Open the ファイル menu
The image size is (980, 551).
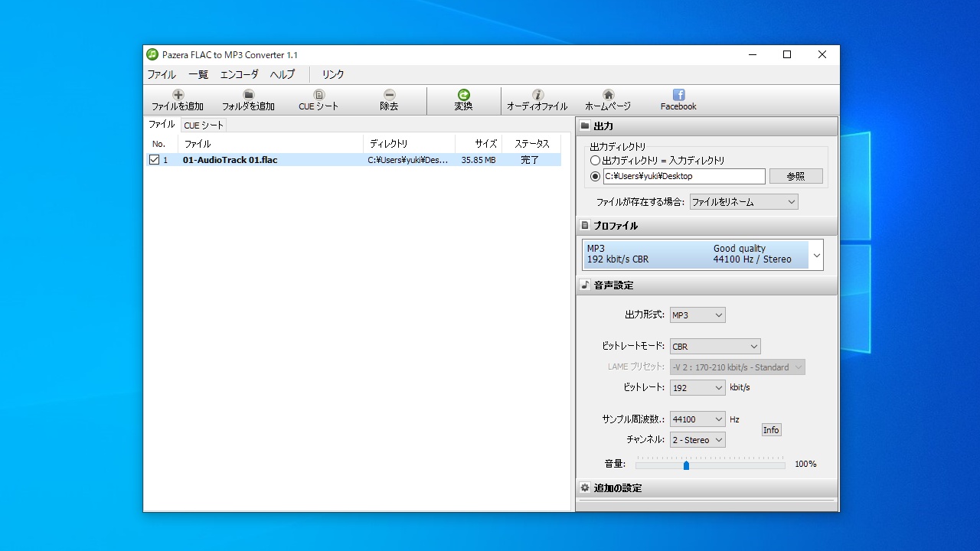tap(161, 74)
